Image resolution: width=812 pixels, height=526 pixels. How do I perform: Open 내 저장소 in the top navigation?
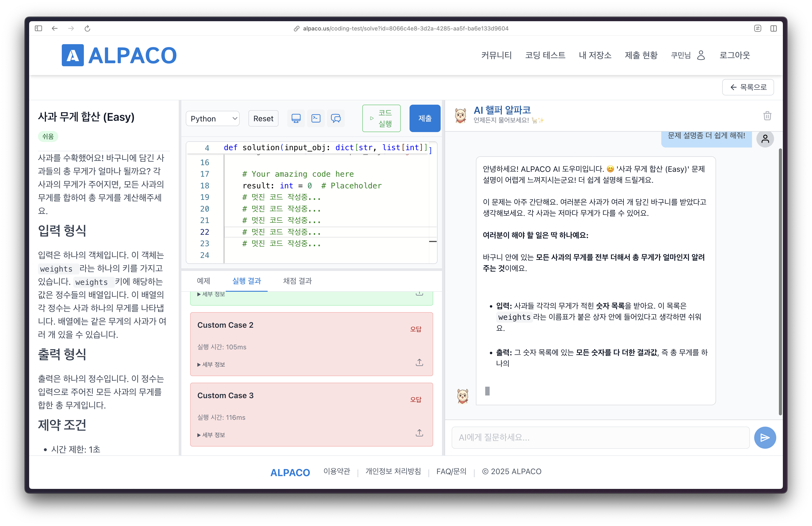pyautogui.click(x=595, y=55)
